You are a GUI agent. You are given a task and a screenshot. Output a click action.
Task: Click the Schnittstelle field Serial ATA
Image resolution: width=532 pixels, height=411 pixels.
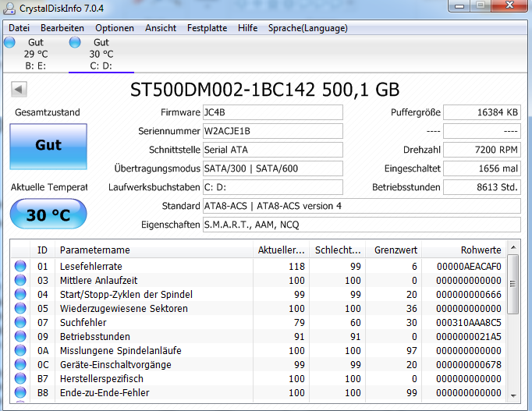(273, 150)
